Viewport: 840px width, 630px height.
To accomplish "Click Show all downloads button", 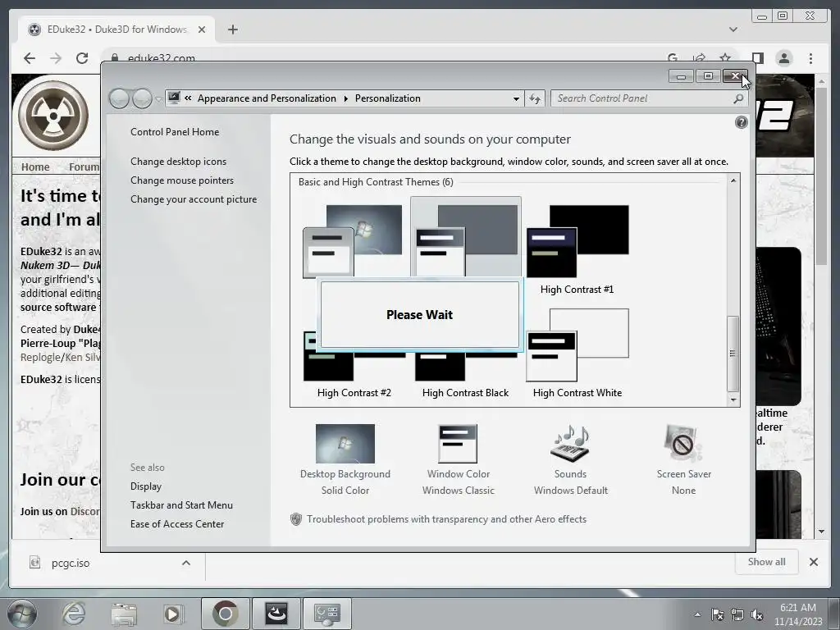I will [767, 561].
